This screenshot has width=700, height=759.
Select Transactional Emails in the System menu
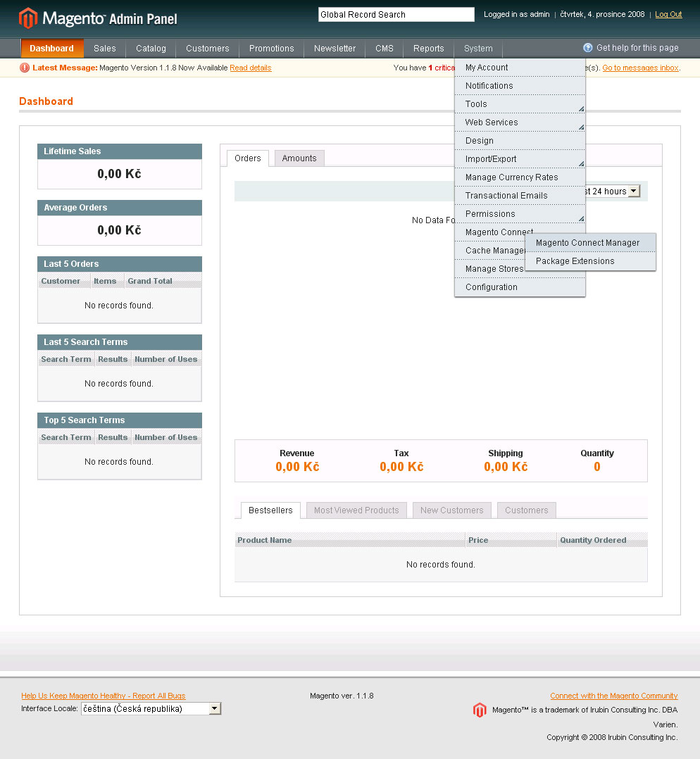click(520, 196)
